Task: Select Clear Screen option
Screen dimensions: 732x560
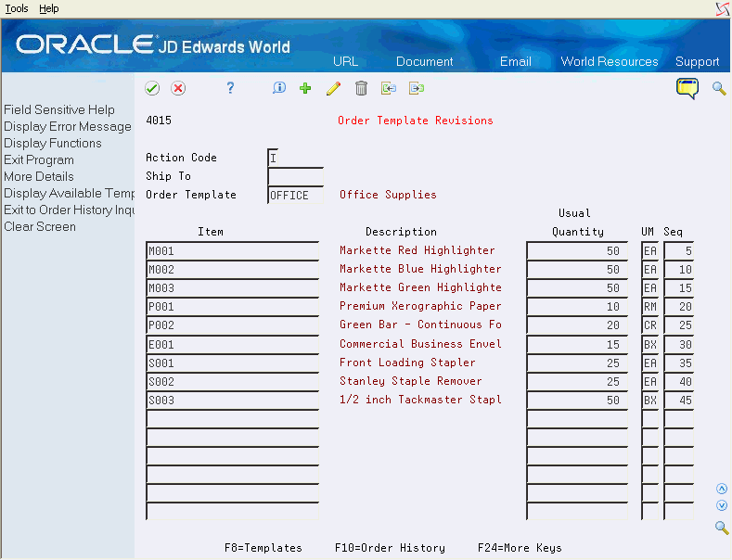Action: point(40,227)
